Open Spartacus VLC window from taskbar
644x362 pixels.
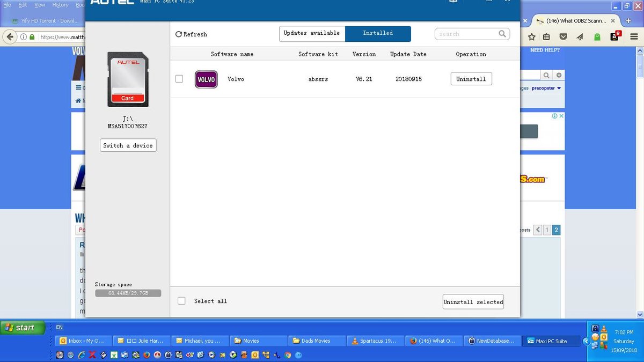(x=375, y=341)
